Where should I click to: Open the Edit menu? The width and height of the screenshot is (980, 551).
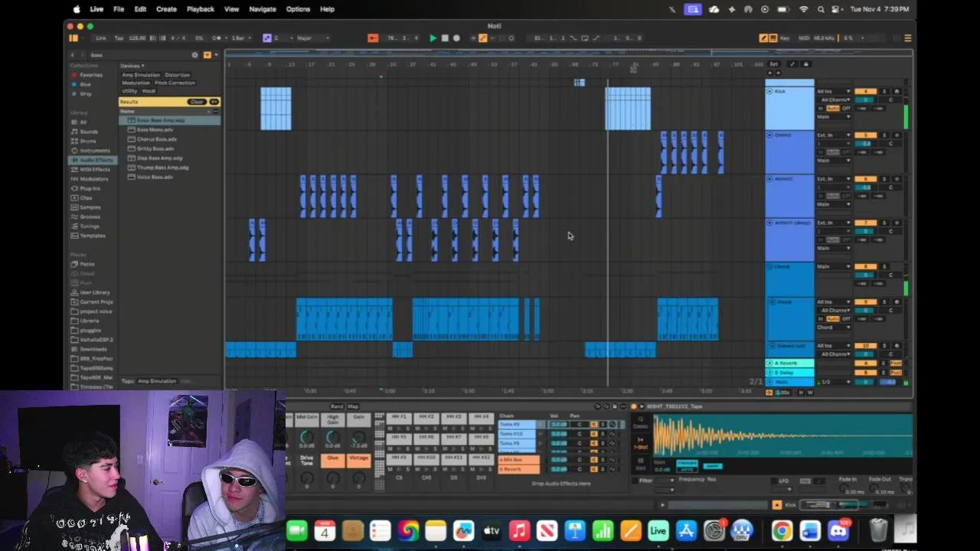tap(140, 9)
